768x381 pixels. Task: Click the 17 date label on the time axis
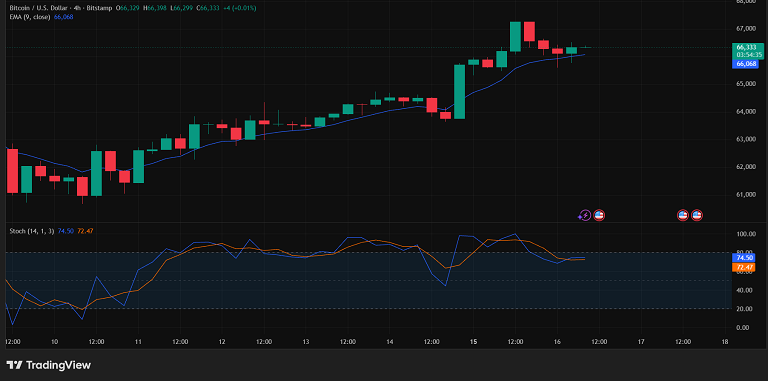tap(641, 342)
